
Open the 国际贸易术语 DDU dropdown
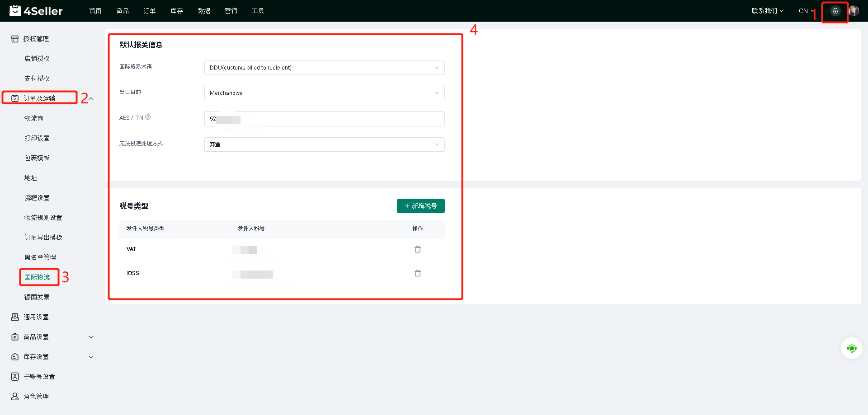point(324,68)
